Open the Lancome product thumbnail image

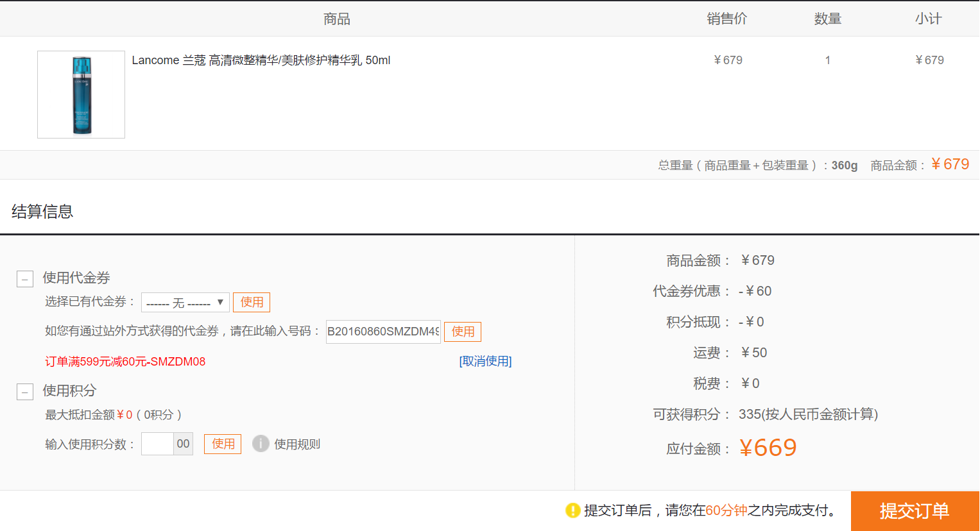tap(81, 94)
